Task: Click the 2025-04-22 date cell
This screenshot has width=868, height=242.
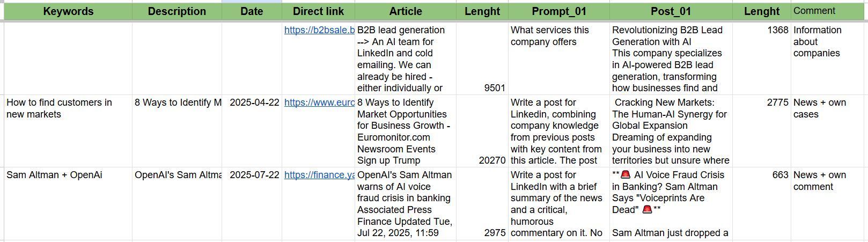Action: click(254, 102)
